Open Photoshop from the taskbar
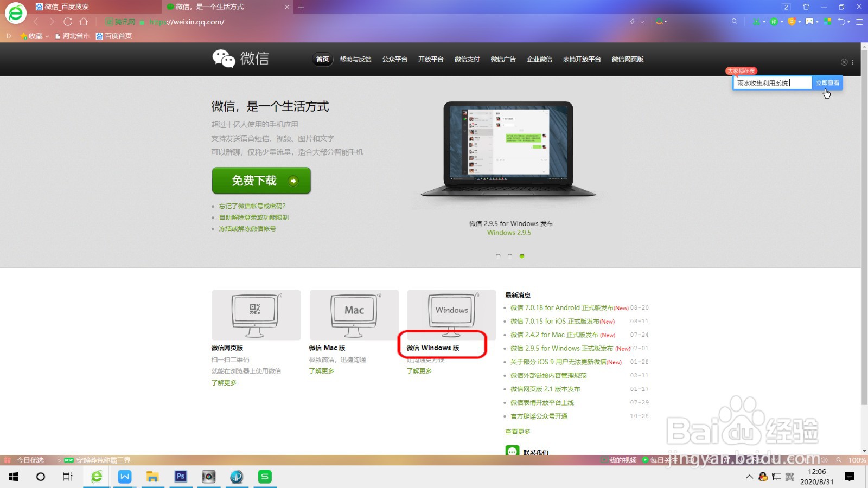Viewport: 868px width, 488px height. coord(181,477)
